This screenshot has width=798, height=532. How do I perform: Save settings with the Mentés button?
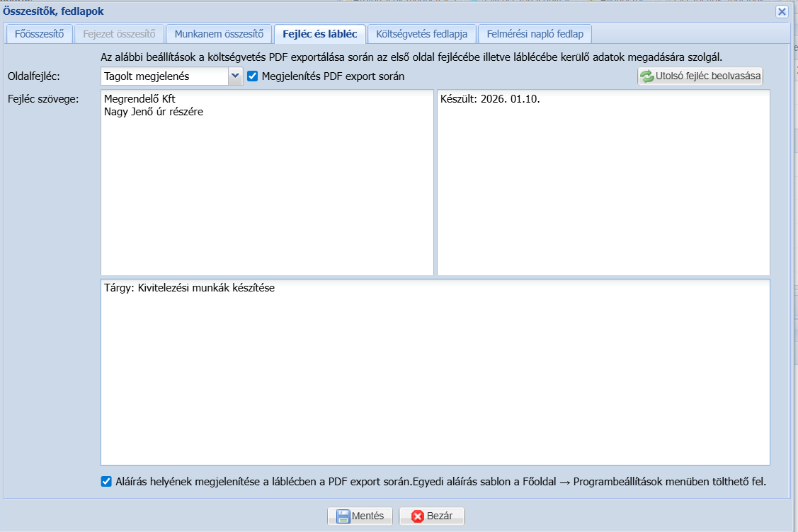pos(360,516)
